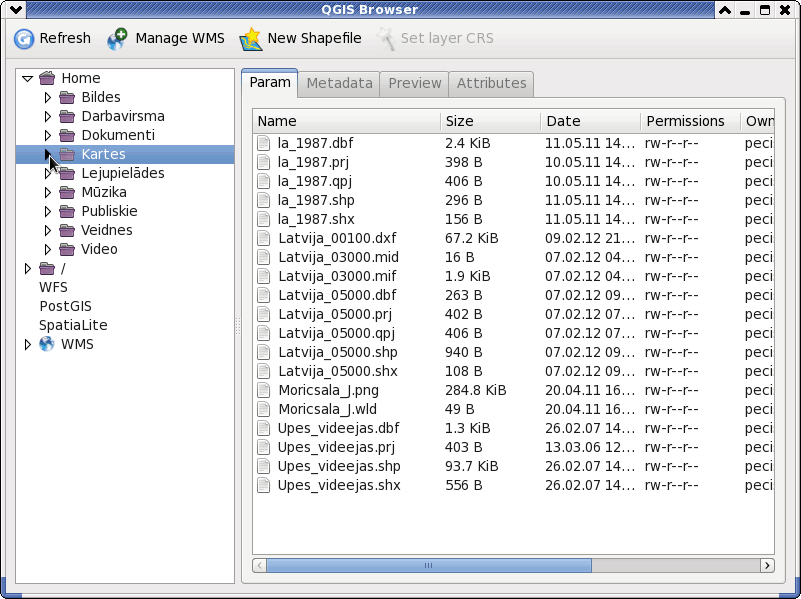Open the Attributes tab
801x599 pixels.
pos(491,84)
